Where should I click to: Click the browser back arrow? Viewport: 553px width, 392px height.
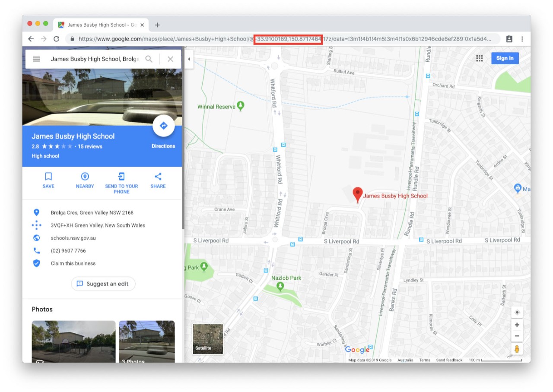point(31,39)
